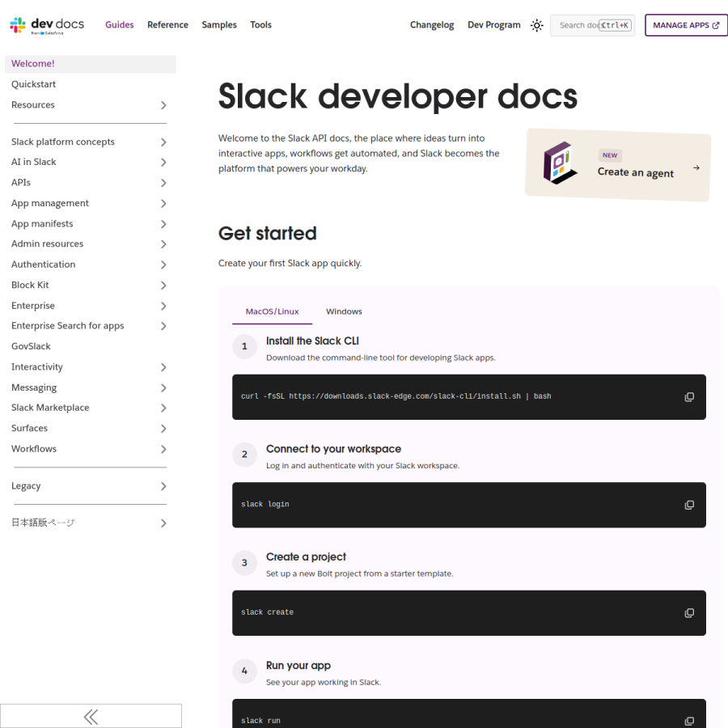Click the Create an agent card text
The height and width of the screenshot is (728, 728).
point(635,173)
